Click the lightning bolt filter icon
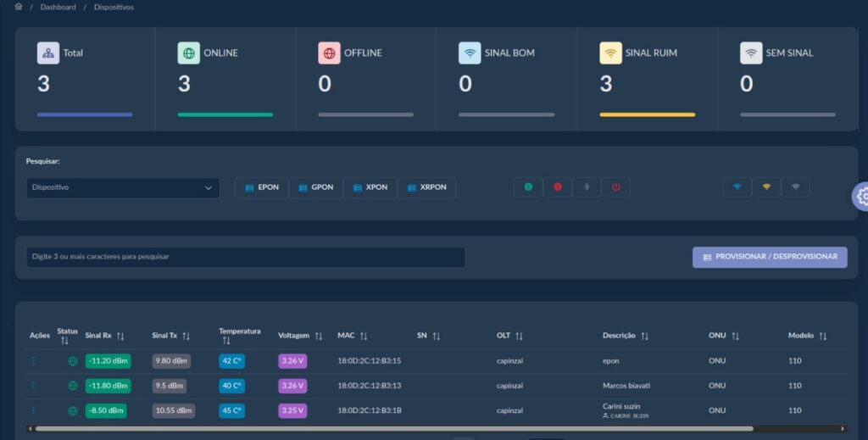This screenshot has height=440, width=868. pos(587,187)
